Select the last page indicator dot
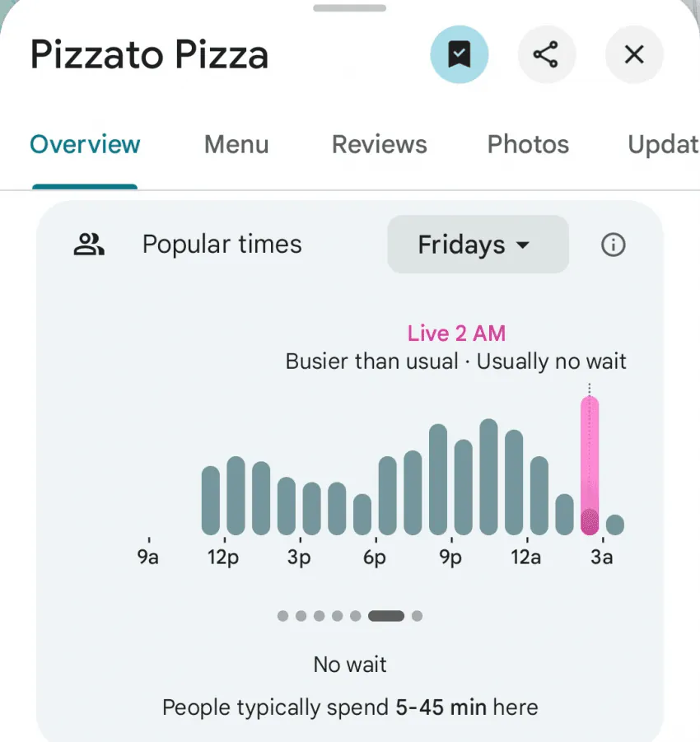 pos(417,615)
